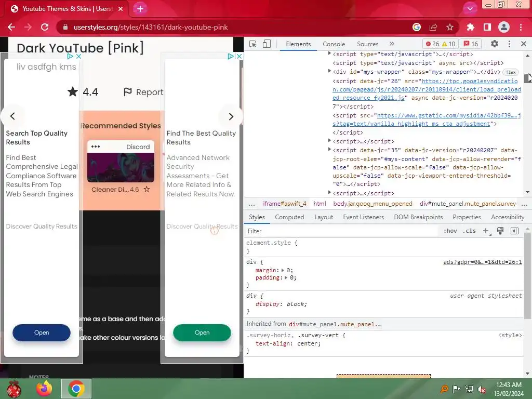Image resolution: width=532 pixels, height=399 pixels.
Task: Open the Extensions puzzle menu
Action: [471, 27]
